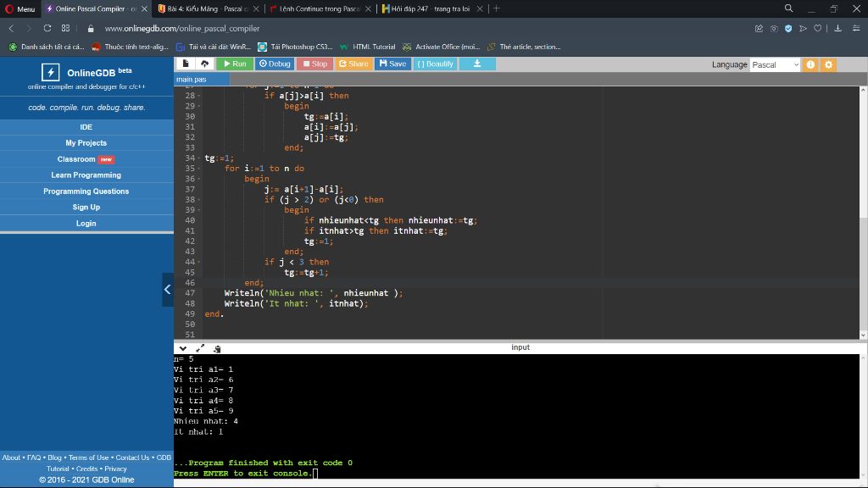This screenshot has height=488, width=868.
Task: Open browser downloads icon
Action: pyautogui.click(x=838, y=28)
